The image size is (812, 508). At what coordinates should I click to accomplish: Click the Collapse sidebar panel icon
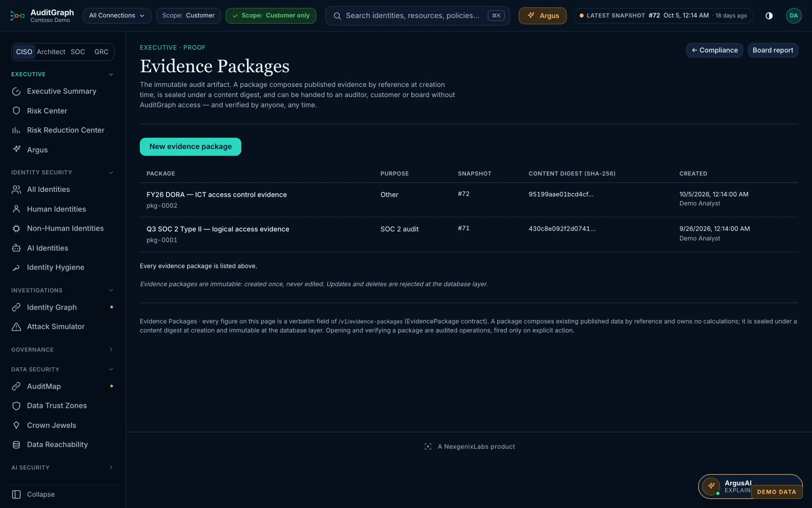pyautogui.click(x=16, y=494)
